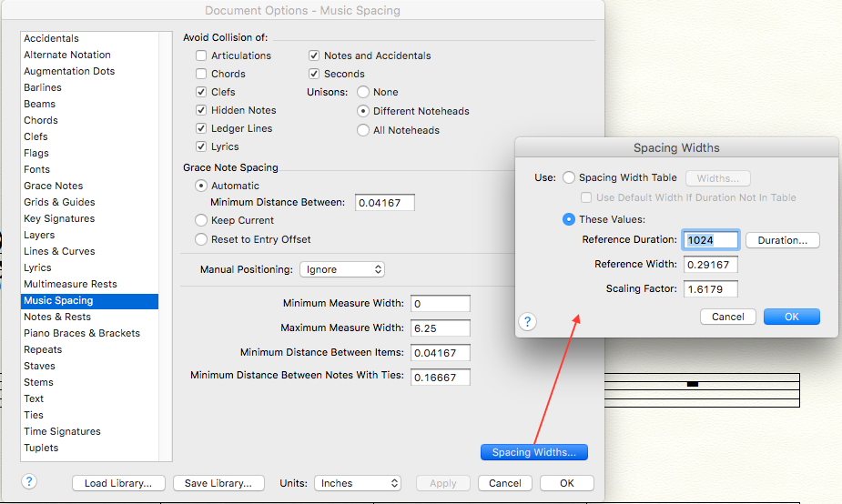Select Keep Current grace note spacing
The width and height of the screenshot is (842, 504).
pyautogui.click(x=202, y=220)
